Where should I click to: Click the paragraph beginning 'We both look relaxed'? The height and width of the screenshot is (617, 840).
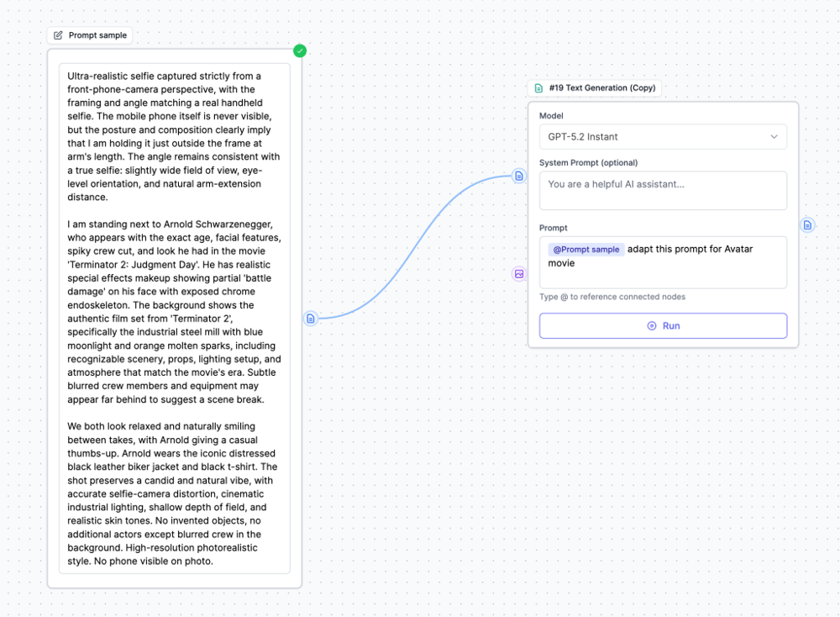(174, 493)
